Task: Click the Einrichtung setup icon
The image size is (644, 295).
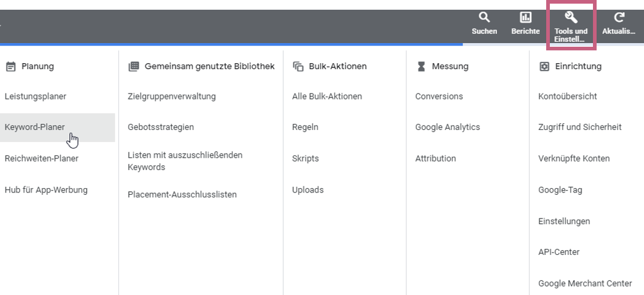Action: pos(544,67)
